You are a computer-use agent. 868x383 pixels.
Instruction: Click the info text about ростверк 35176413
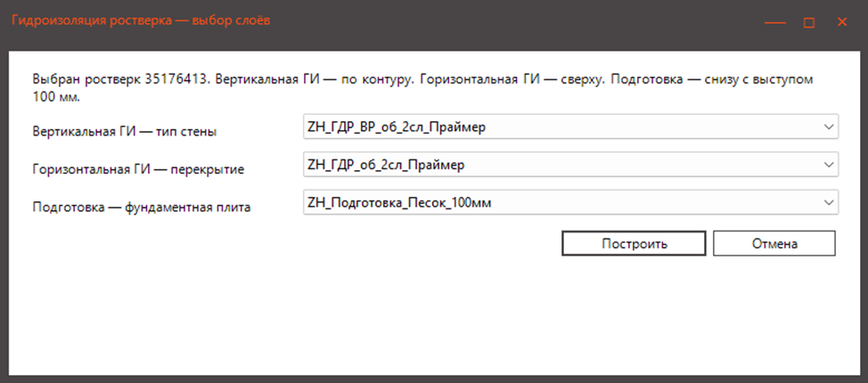(x=423, y=87)
